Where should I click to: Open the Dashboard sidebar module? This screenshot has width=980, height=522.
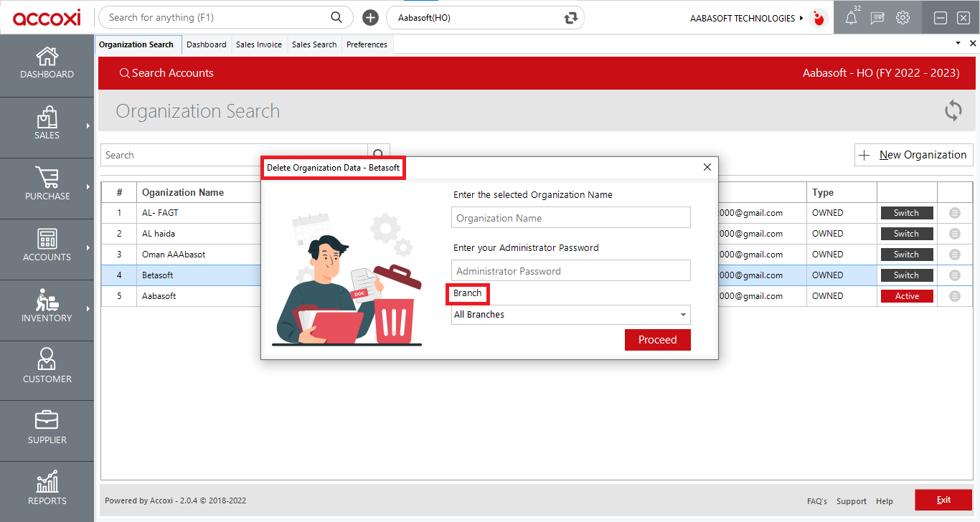pyautogui.click(x=47, y=64)
